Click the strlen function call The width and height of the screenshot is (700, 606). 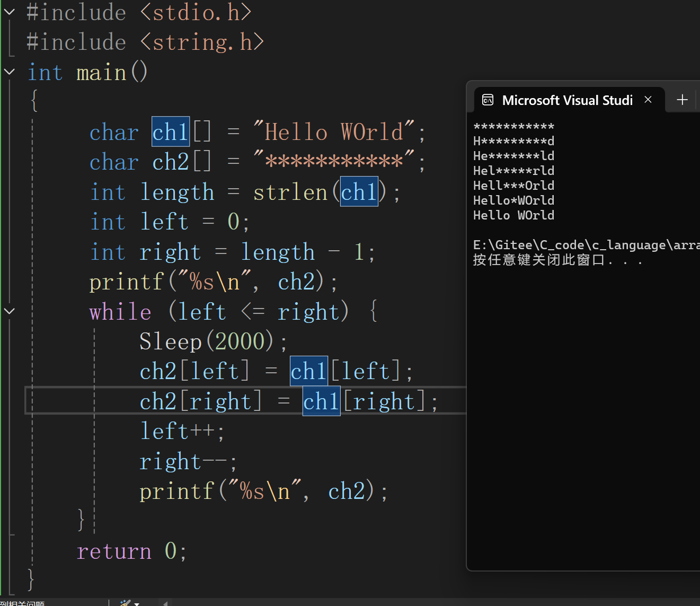[x=290, y=192]
